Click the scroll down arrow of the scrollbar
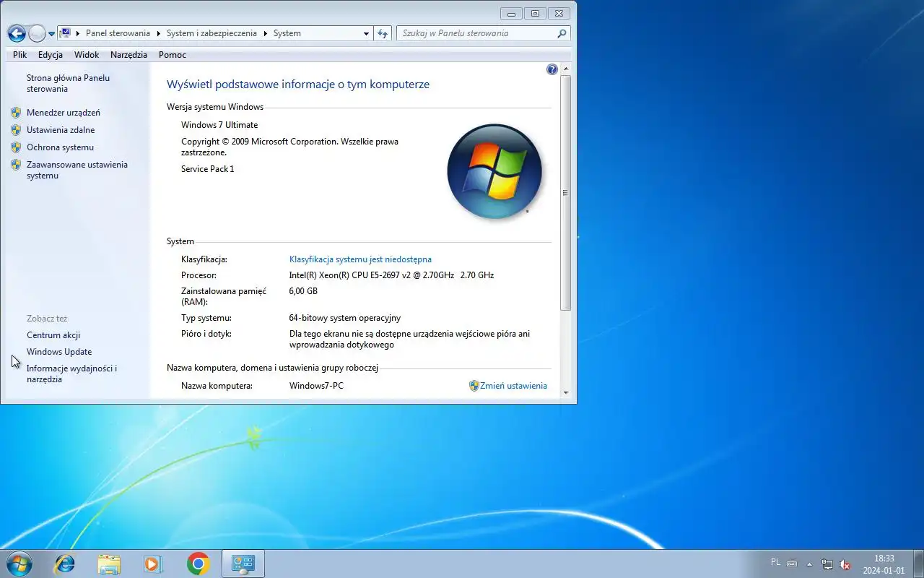Screen dimensions: 924x578 tap(566, 393)
